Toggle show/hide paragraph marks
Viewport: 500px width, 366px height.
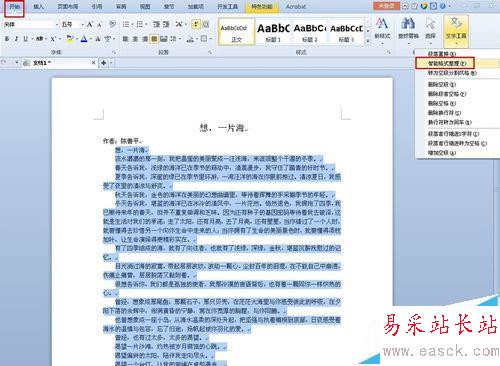(x=196, y=24)
